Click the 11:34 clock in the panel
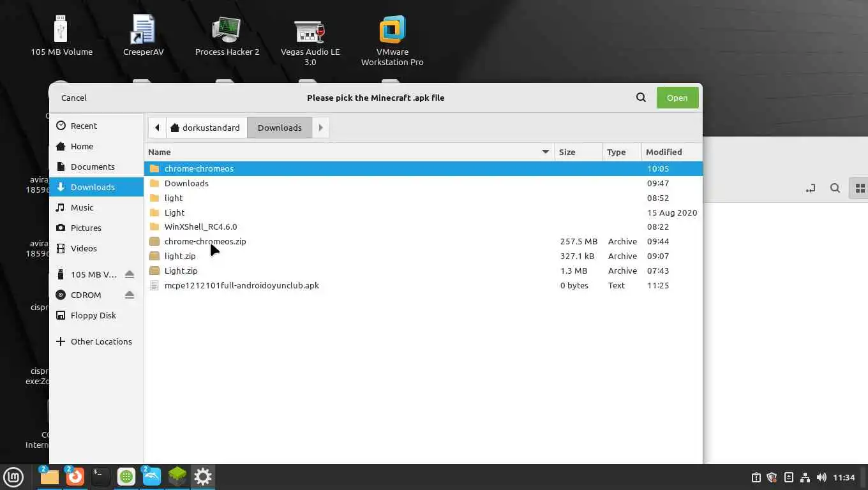Viewport: 868px width, 490px height. tap(844, 477)
